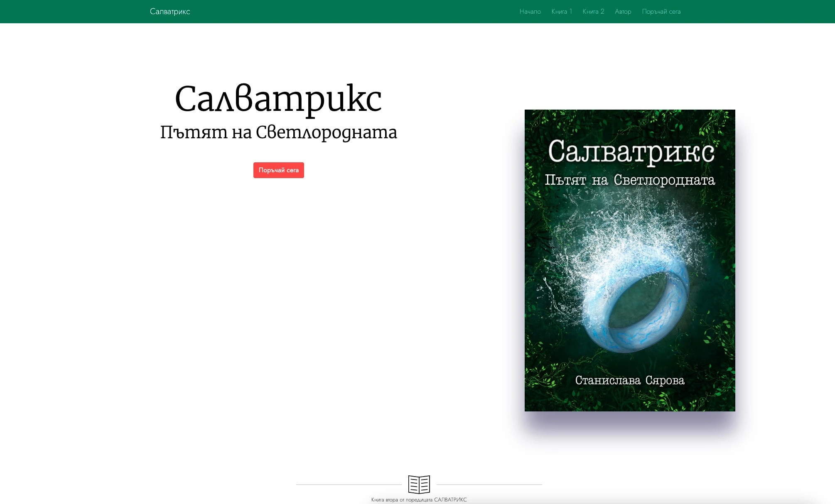Click the large Салватрикс page heading
The image size is (835, 504).
(x=278, y=99)
